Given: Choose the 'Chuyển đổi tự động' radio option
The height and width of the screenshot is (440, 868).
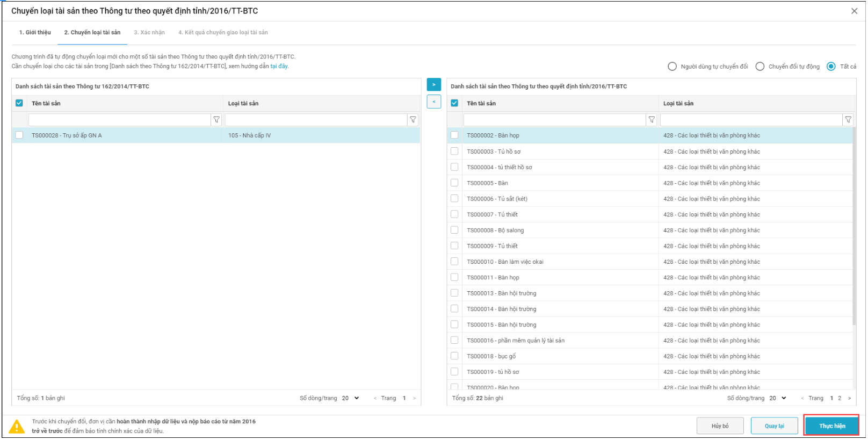Looking at the screenshot, I should click(759, 67).
